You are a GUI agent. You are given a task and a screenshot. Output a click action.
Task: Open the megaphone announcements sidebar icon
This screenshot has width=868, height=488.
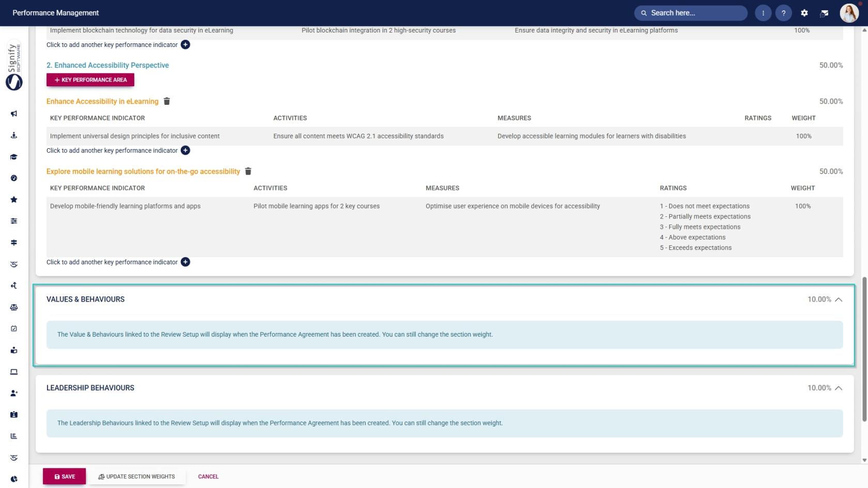14,114
